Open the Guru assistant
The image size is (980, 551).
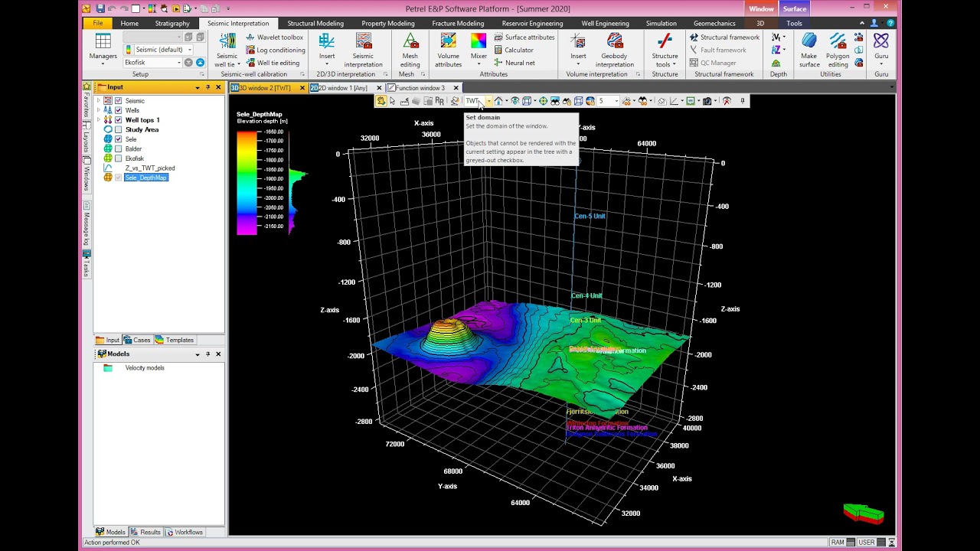click(881, 47)
